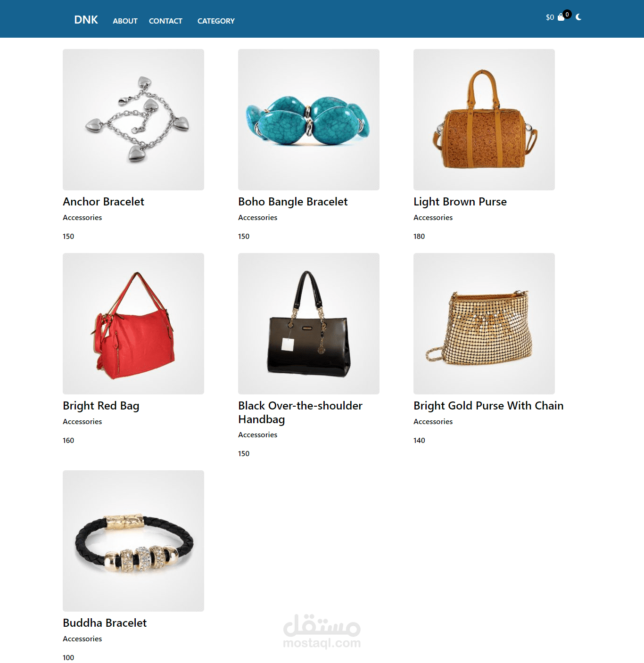Click the Black Over-the-shoulder Handbag title
This screenshot has width=644, height=663.
tap(300, 412)
